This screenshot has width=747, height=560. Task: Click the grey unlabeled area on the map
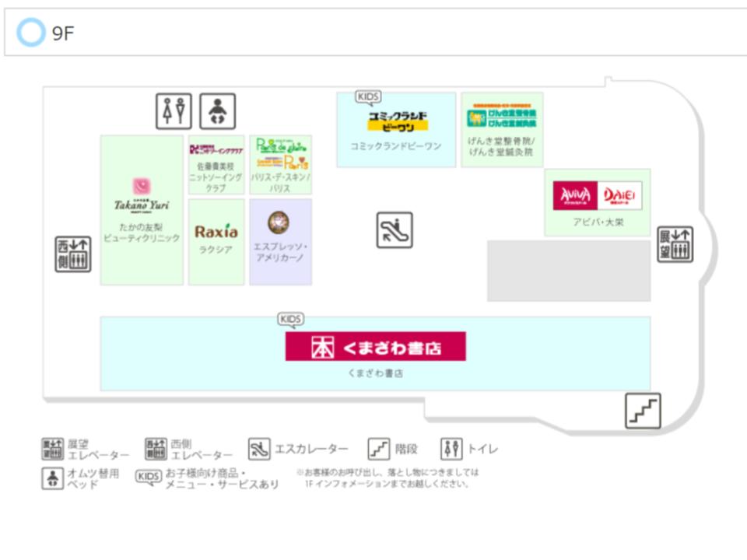tap(569, 271)
